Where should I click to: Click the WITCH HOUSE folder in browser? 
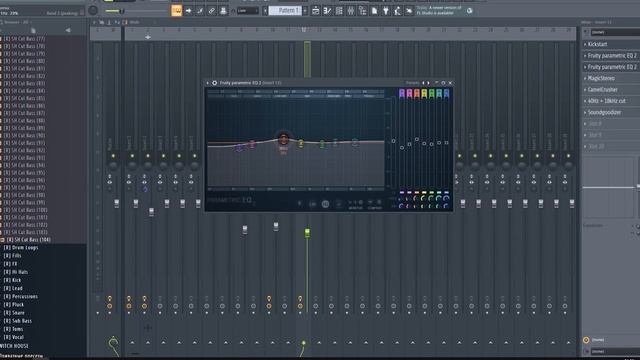coord(15,346)
